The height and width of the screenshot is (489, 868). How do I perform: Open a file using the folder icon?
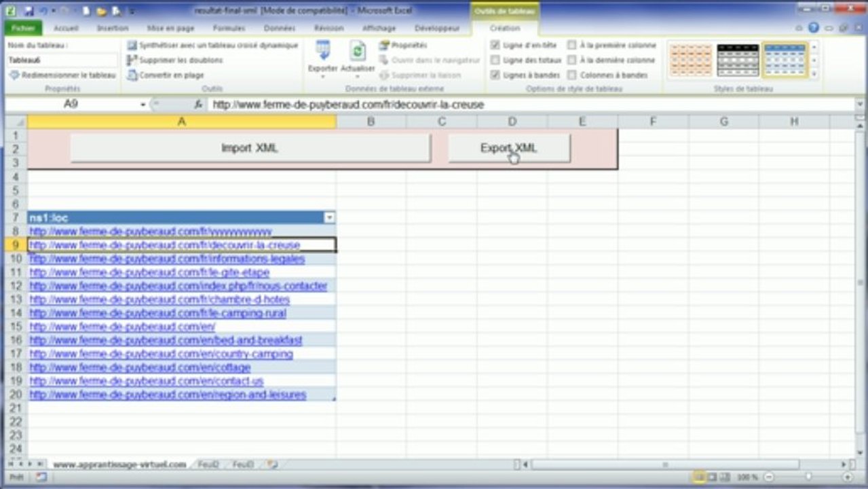click(x=102, y=11)
